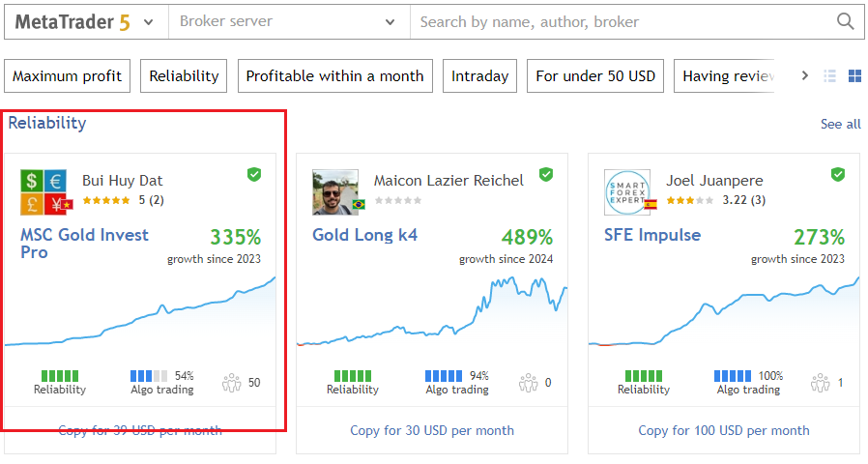Click 100% algo trading bar indicator
This screenshot has height=464, width=868.
733,376
